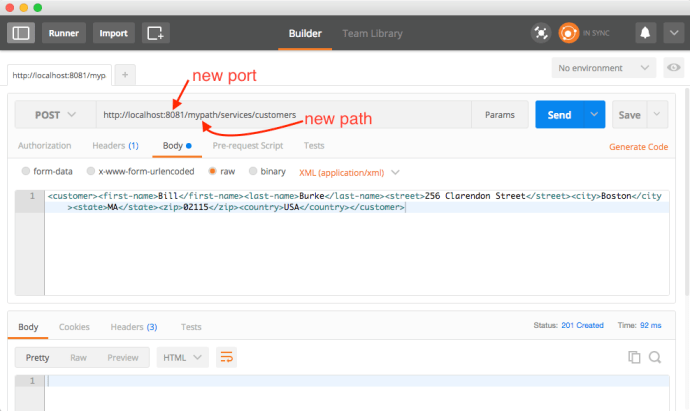Select x-www-form-urlencoded radio option

(91, 171)
